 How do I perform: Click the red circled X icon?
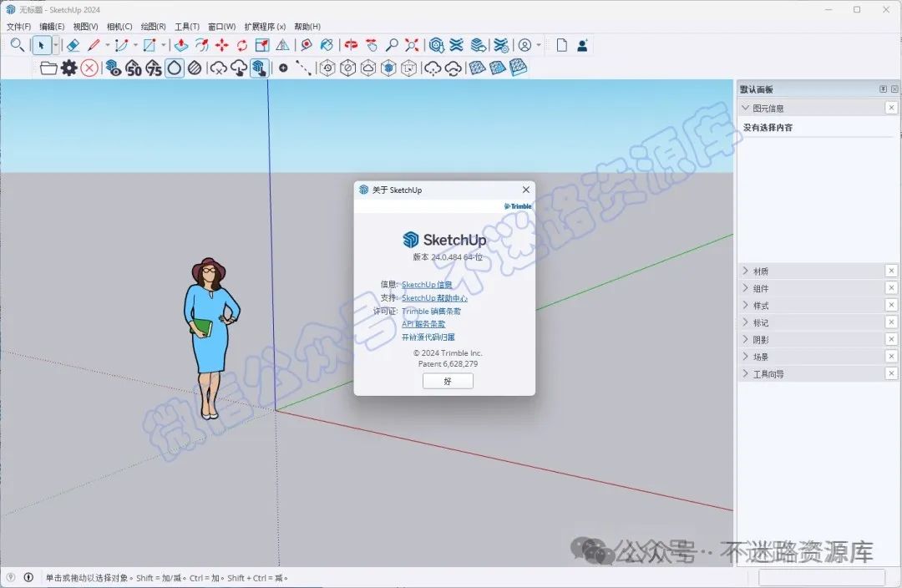click(x=89, y=68)
